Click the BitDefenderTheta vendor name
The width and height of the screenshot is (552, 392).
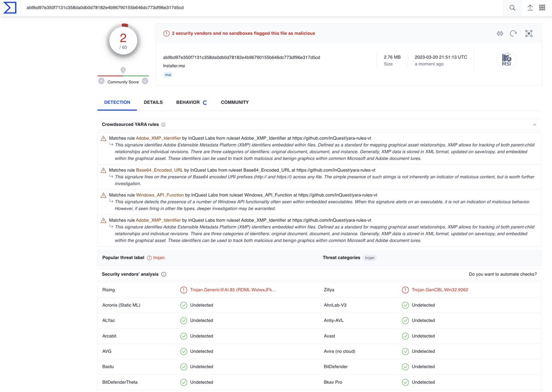(x=120, y=382)
